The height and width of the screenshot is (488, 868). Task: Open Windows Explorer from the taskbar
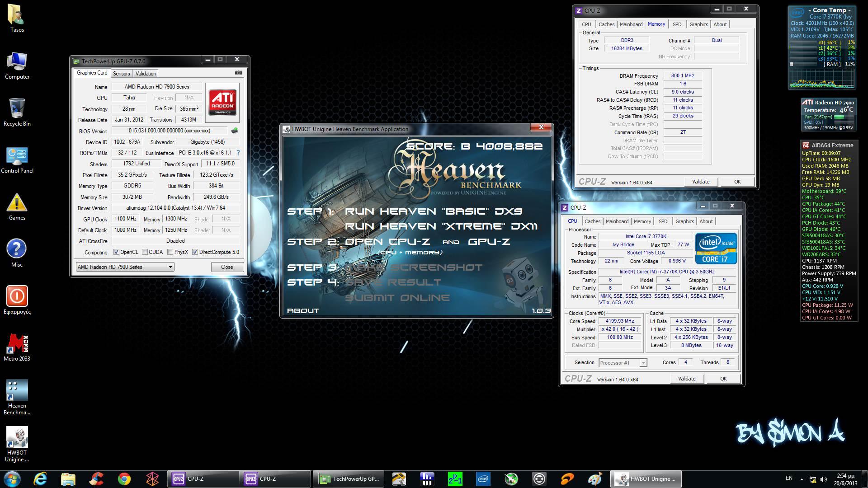pos(68,479)
